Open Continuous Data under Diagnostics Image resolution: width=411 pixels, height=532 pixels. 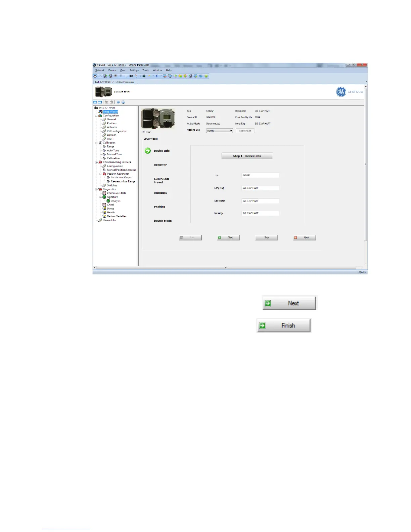pos(117,193)
